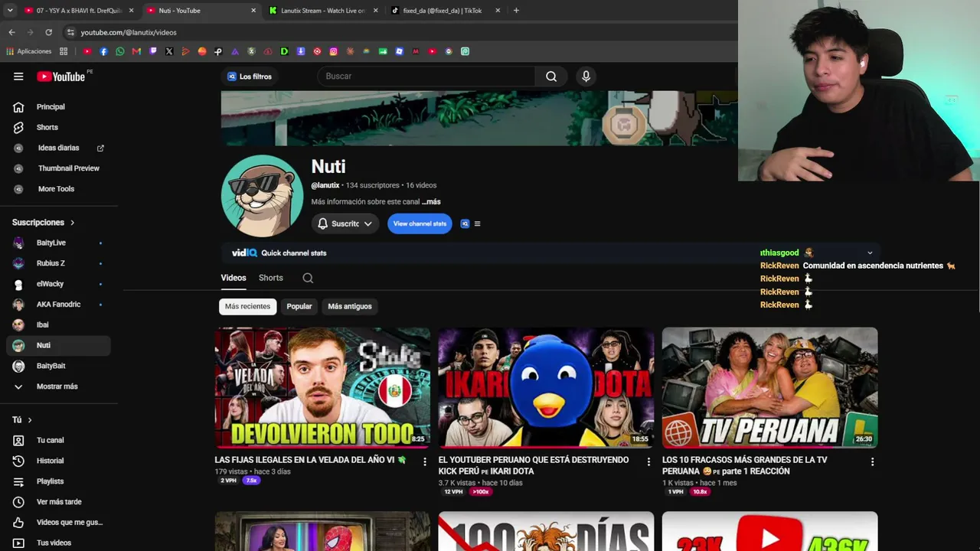Open options for LAS FIJAS ILEGALES video
Screen dimensions: 980x551
tap(425, 461)
